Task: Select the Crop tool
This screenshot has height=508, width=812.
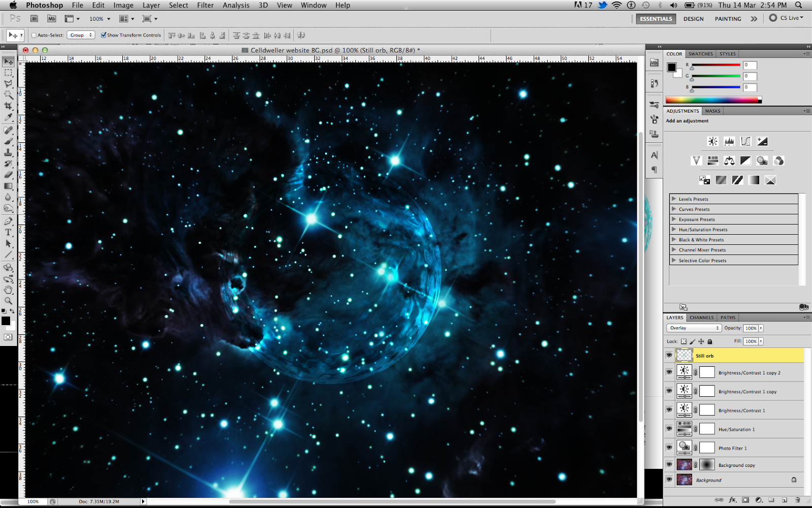Action: pos(9,106)
